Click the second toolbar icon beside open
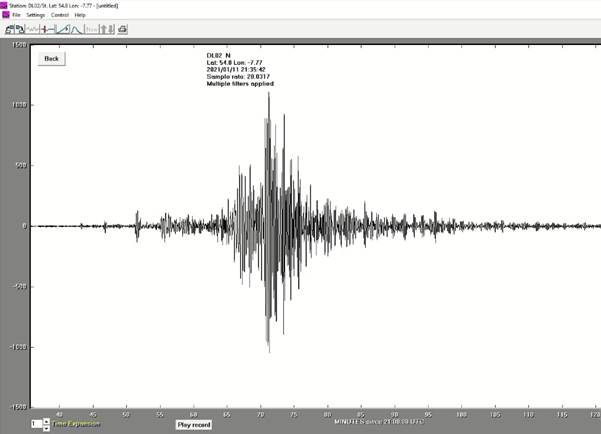601x434 pixels. (x=20, y=29)
